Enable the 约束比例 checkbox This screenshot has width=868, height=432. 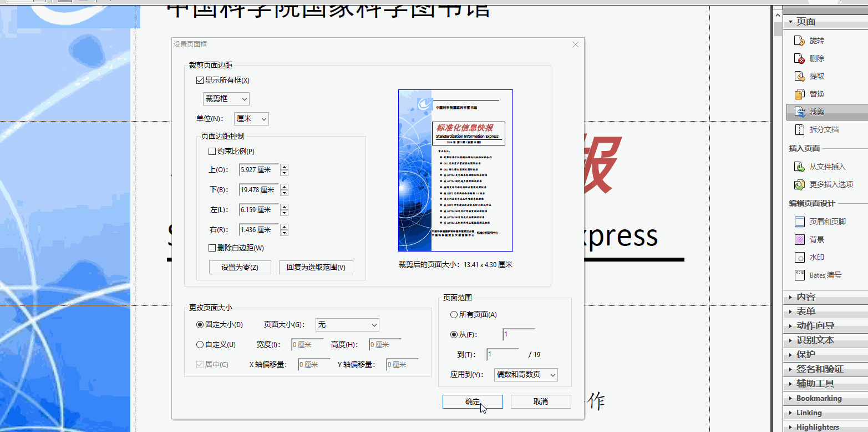(x=212, y=151)
